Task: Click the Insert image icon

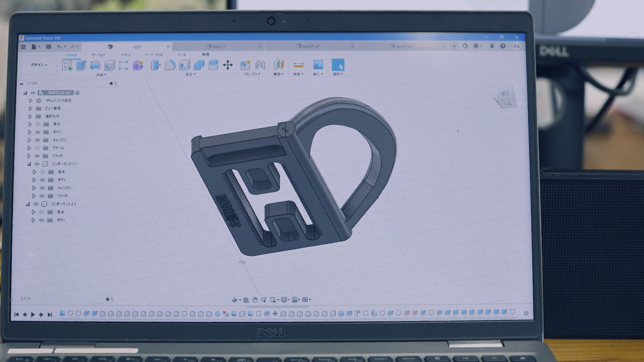Action: click(x=318, y=65)
